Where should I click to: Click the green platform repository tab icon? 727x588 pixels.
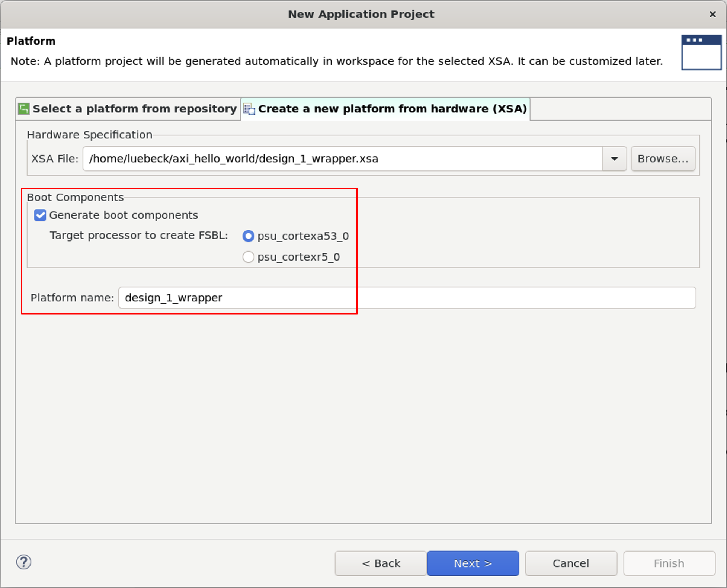pos(23,108)
